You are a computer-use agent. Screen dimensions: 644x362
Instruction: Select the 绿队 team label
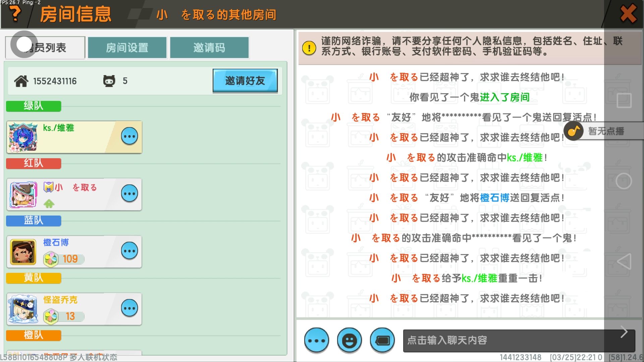click(34, 106)
